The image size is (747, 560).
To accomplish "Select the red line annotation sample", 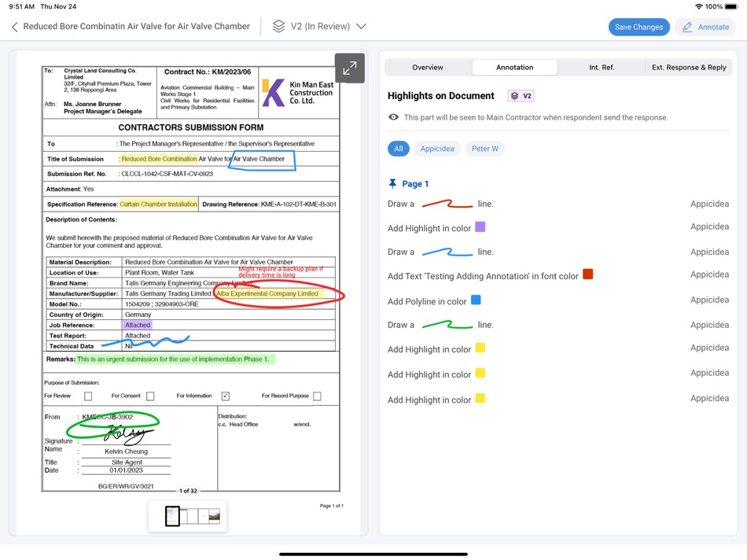I will click(447, 204).
